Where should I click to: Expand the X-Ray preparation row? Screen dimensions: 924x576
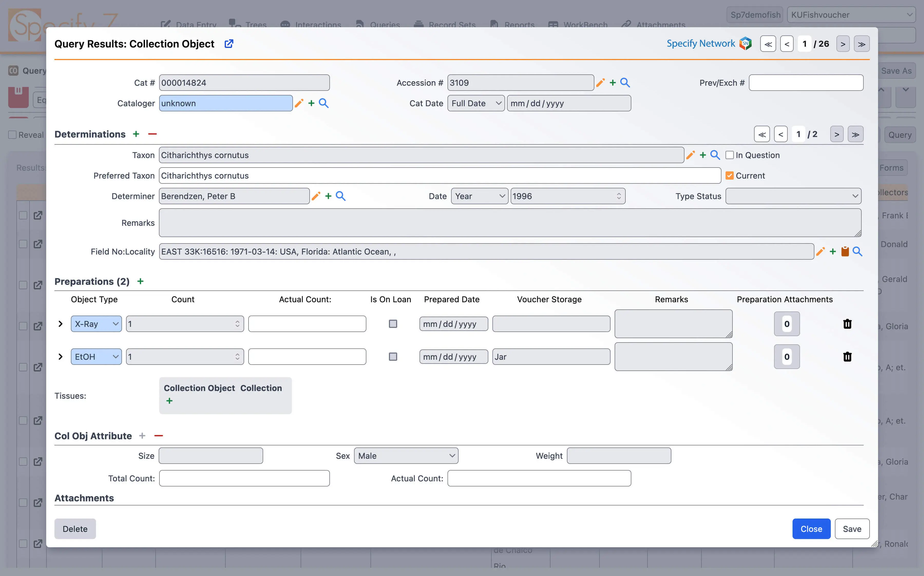[x=60, y=324]
